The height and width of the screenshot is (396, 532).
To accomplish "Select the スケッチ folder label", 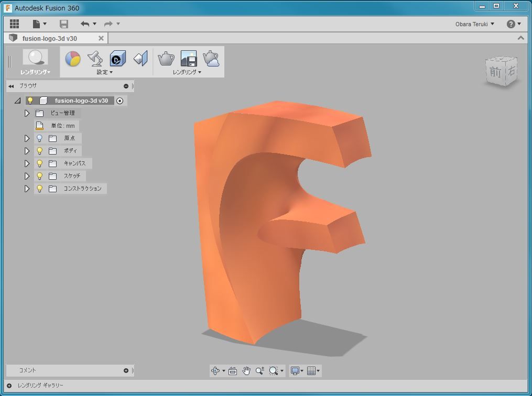I will (x=72, y=176).
